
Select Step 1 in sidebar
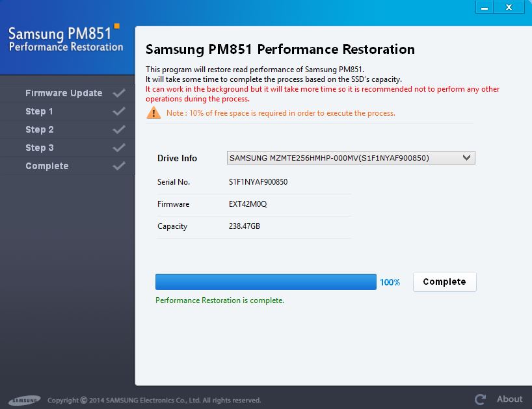click(39, 111)
